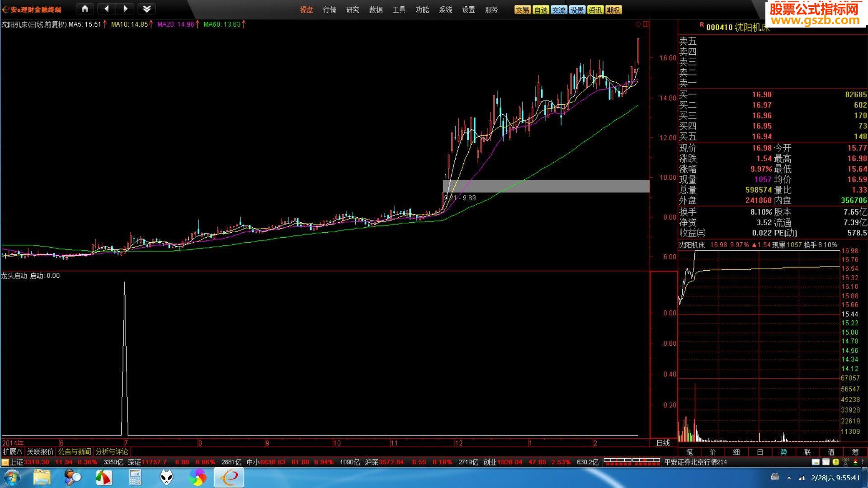Expand the 扩展 panel
The image size is (868, 488).
point(12,451)
